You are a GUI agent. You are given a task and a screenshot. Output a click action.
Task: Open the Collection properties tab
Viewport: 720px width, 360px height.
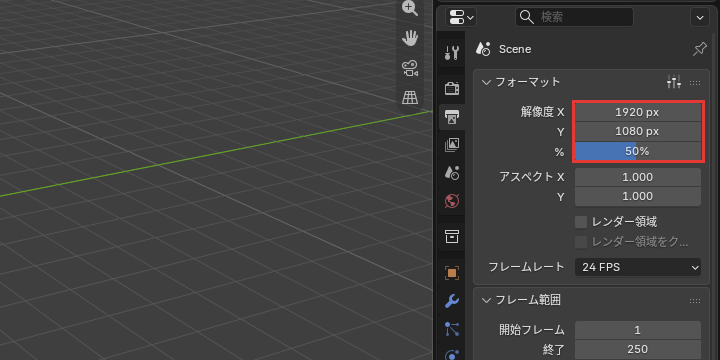pyautogui.click(x=452, y=237)
